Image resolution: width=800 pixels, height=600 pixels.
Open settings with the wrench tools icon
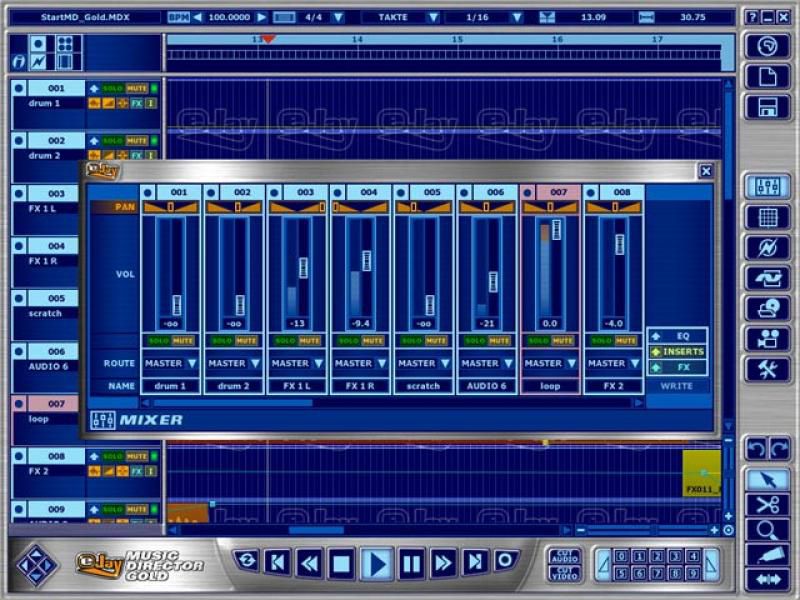(767, 369)
